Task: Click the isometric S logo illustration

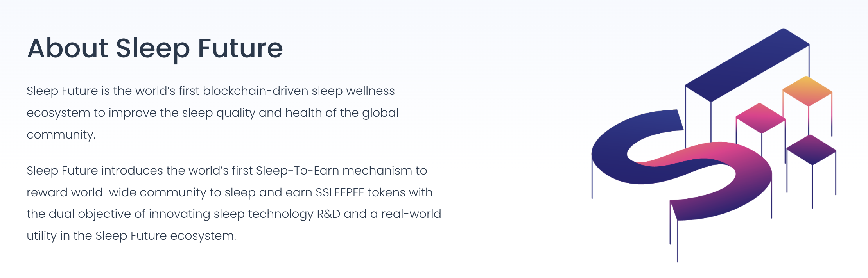Action: coord(714,145)
